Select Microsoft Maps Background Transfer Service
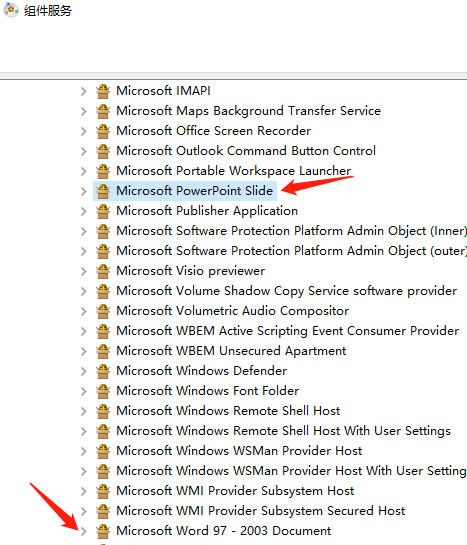This screenshot has width=467, height=545. point(248,111)
